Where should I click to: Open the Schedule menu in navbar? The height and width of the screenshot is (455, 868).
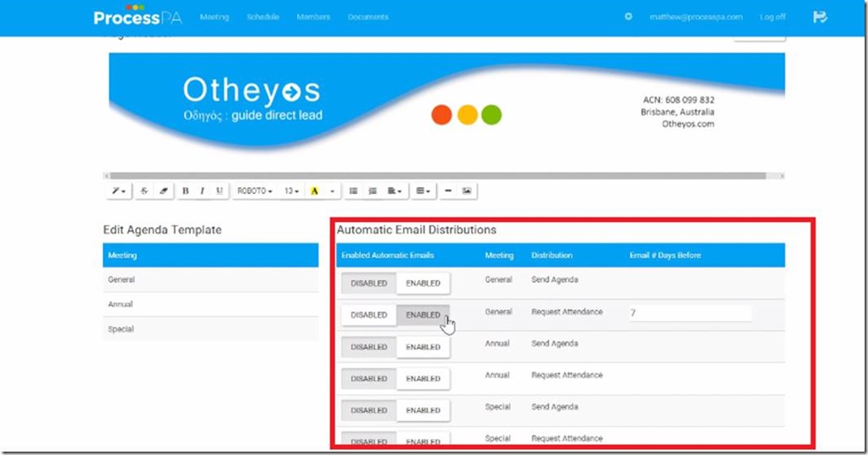pyautogui.click(x=263, y=17)
